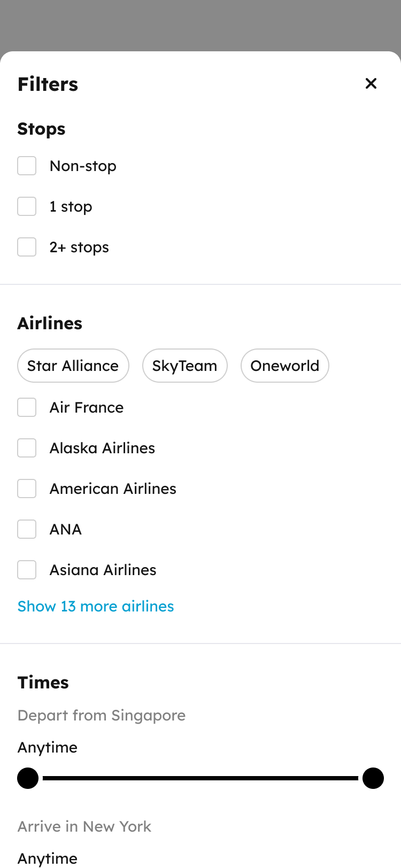Tap the Asiana Airlines label

pos(103,570)
